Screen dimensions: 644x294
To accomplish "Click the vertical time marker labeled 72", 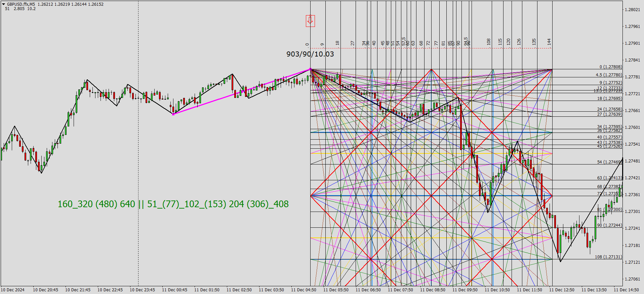I will (x=428, y=43).
